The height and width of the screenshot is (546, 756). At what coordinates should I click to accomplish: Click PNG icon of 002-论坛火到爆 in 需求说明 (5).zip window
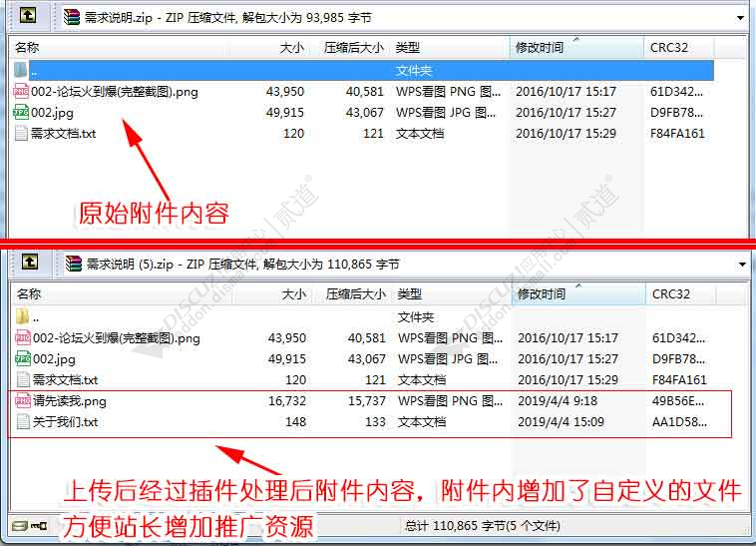(23, 337)
